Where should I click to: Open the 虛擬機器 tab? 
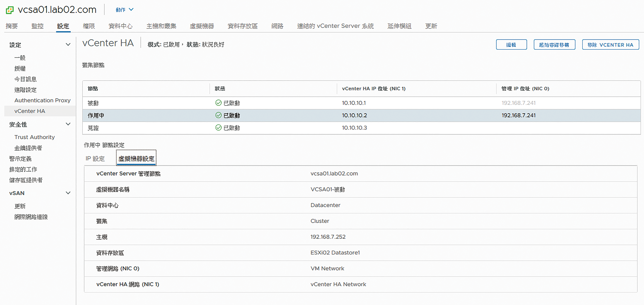tap(202, 26)
